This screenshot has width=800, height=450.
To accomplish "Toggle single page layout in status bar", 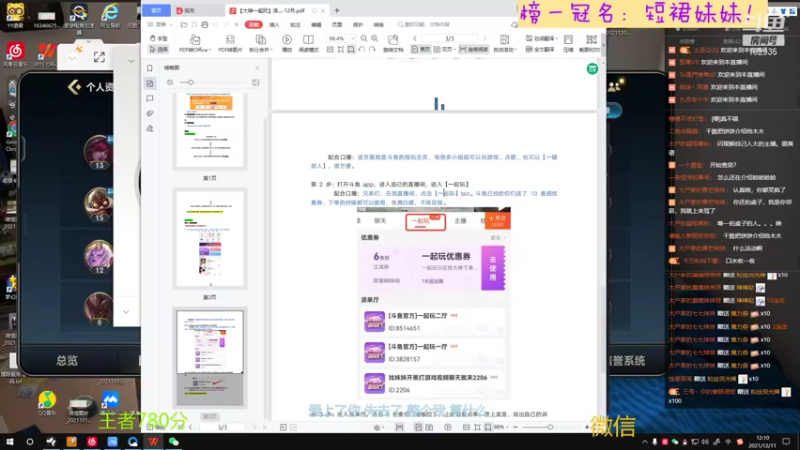I will [418, 427].
